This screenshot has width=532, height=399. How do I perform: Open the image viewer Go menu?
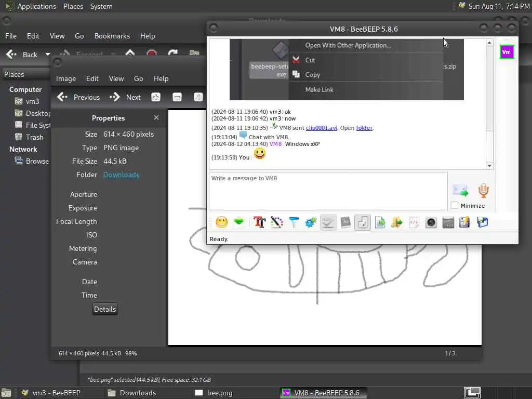click(x=138, y=79)
